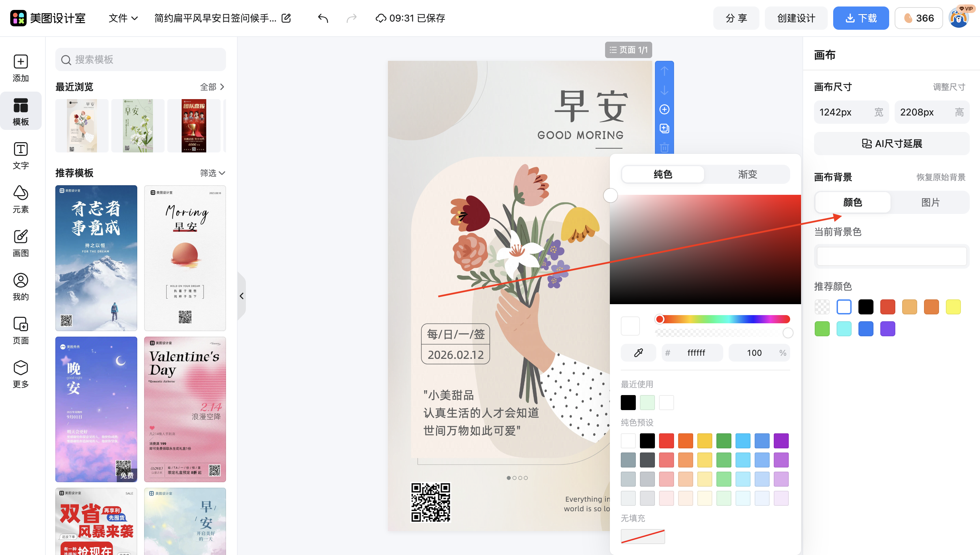Open the 文字 text panel in the sidebar
The width and height of the screenshot is (980, 555).
point(20,155)
